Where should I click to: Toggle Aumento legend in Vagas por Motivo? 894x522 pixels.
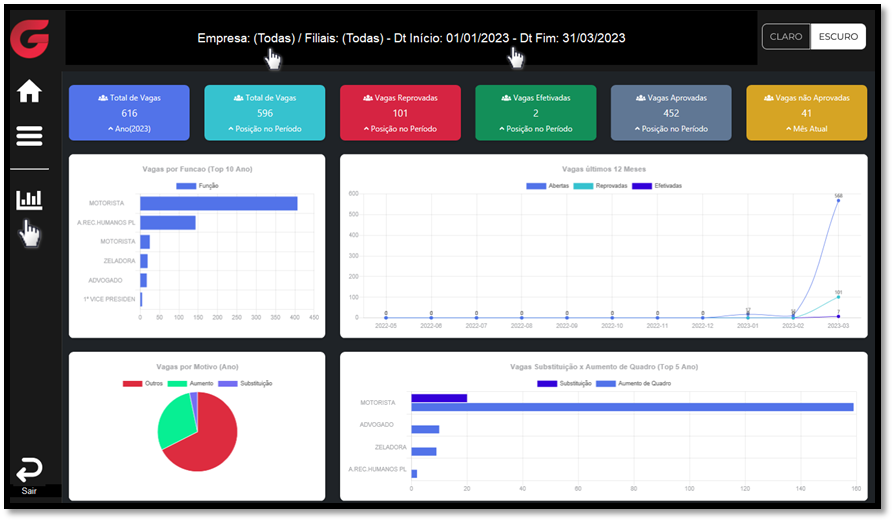pos(190,384)
